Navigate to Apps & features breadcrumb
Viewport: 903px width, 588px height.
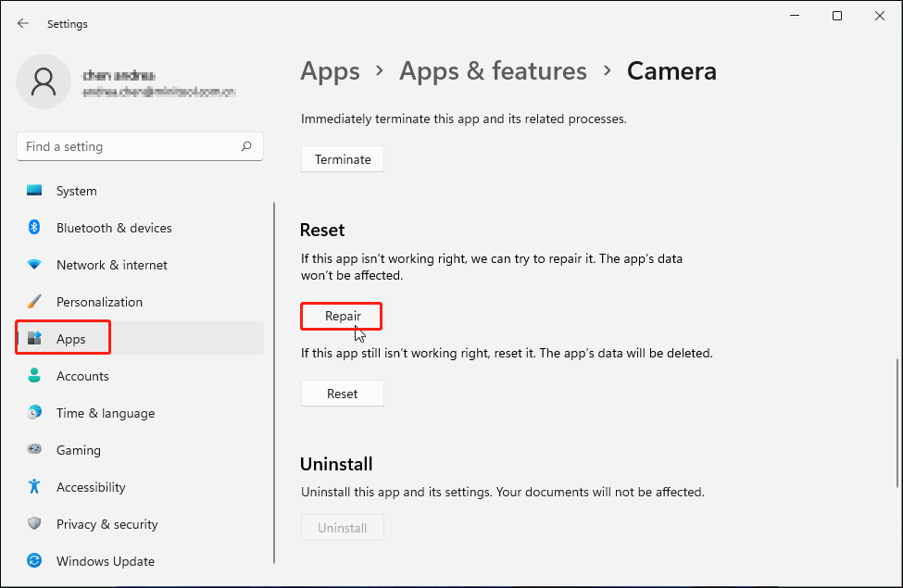[x=493, y=71]
